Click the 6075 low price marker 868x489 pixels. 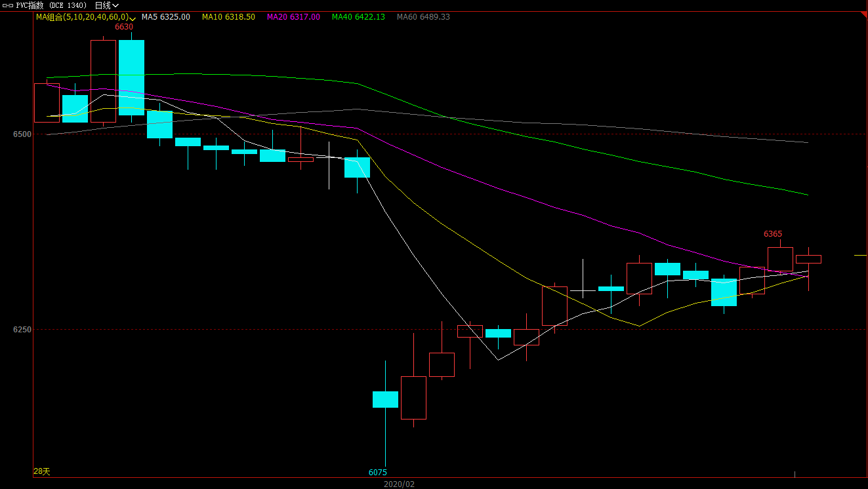click(377, 472)
